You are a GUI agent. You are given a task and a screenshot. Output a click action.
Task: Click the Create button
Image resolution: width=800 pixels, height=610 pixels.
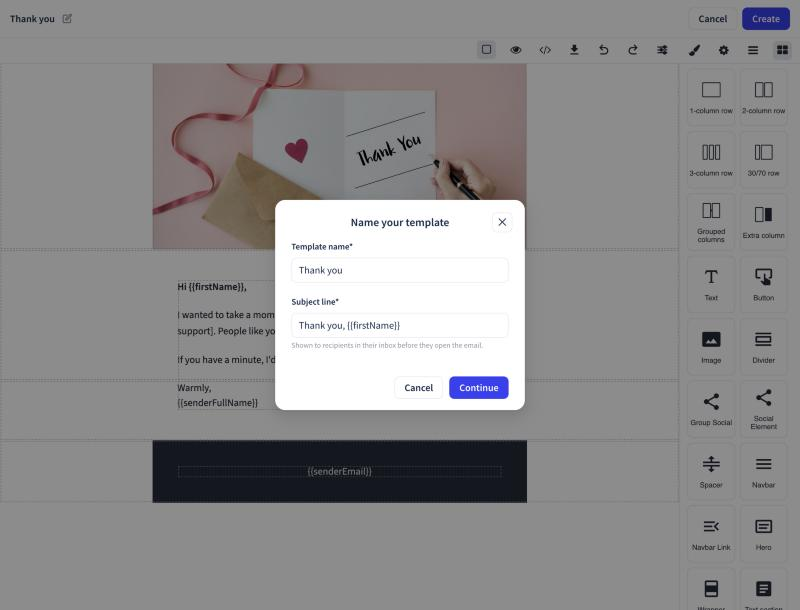pyautogui.click(x=766, y=19)
